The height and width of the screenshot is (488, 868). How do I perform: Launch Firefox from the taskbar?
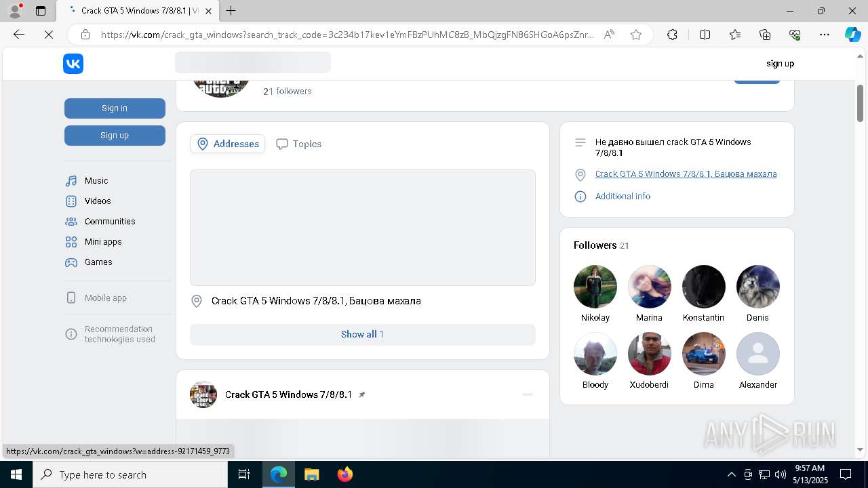pos(344,474)
